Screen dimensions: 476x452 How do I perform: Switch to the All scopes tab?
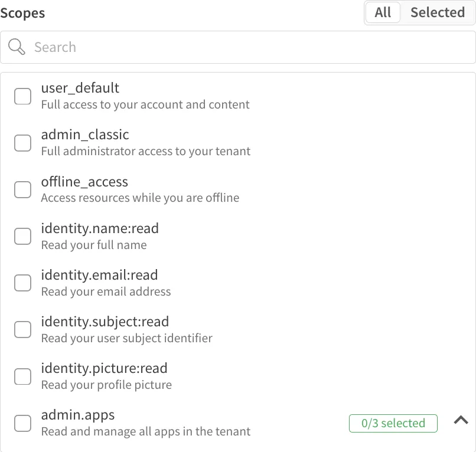383,12
